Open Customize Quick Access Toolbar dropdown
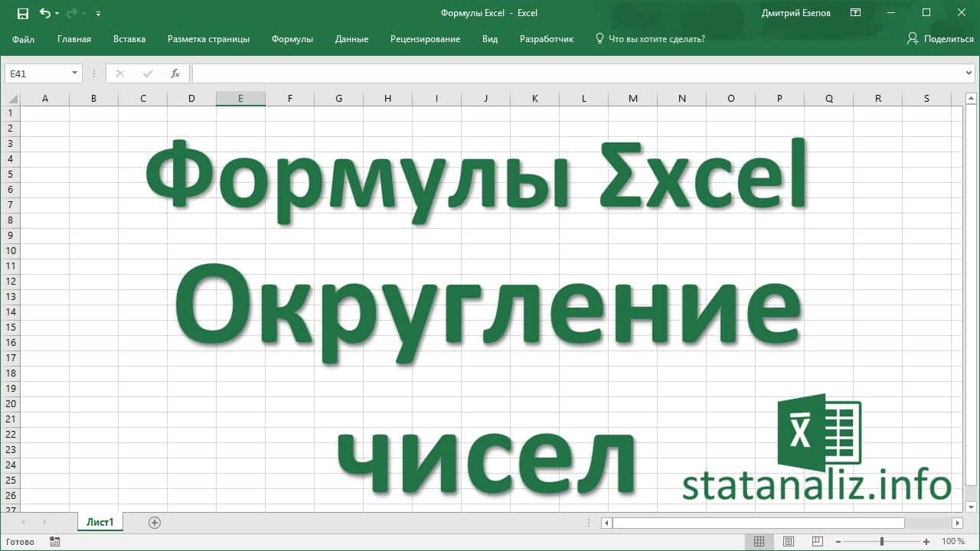 pos(99,14)
